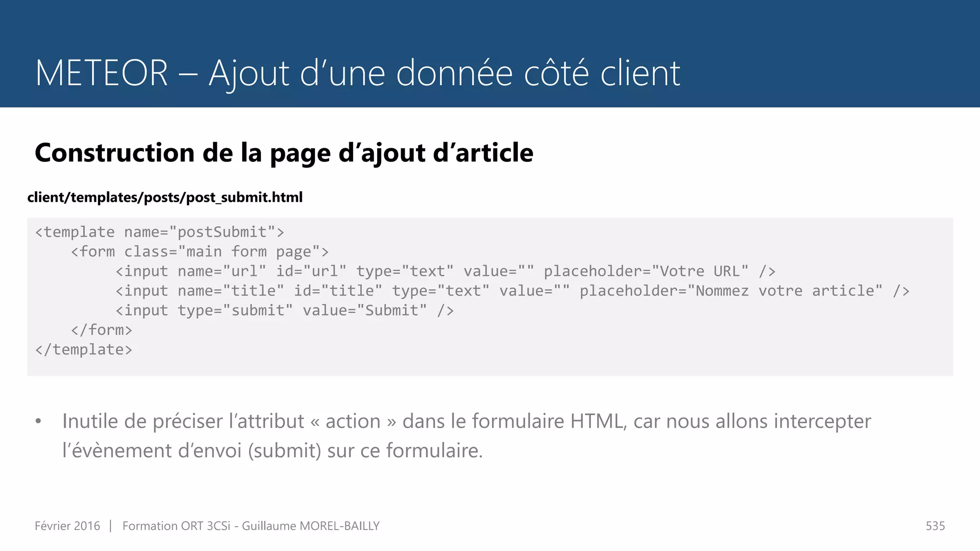Click the bullet line starting 'Inutile de préciser l'attribut'

tap(467, 421)
